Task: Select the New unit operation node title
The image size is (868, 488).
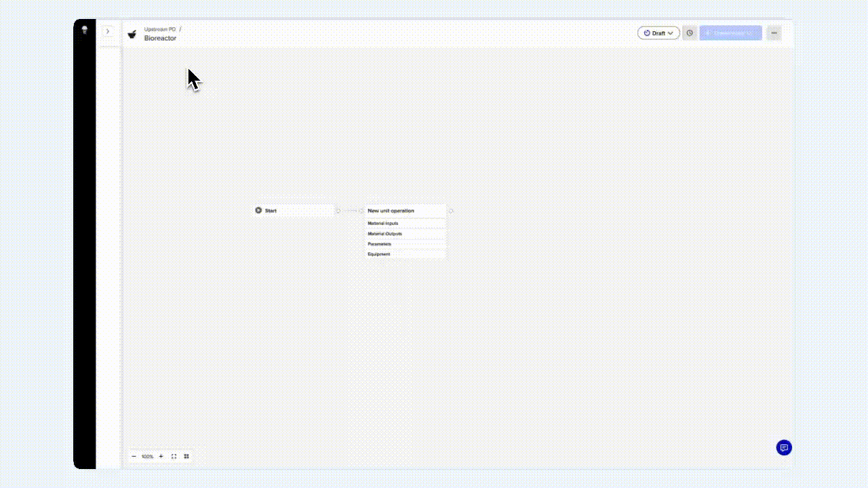Action: pyautogui.click(x=391, y=211)
